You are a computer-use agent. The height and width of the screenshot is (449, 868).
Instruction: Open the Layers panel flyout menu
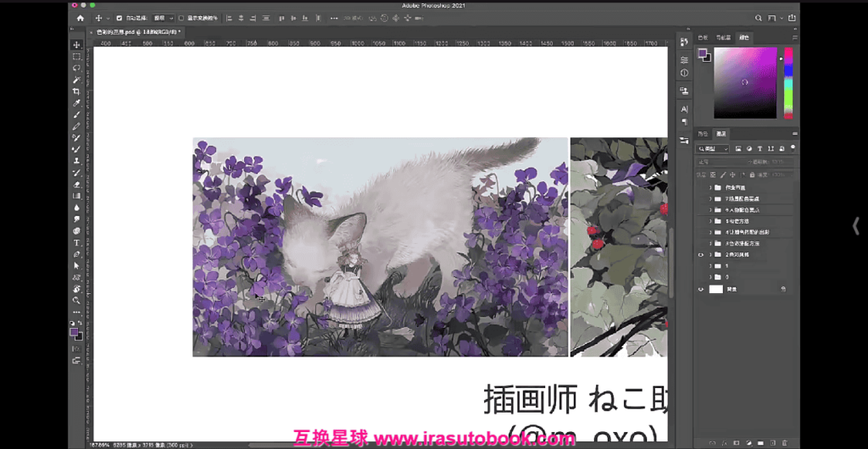795,134
